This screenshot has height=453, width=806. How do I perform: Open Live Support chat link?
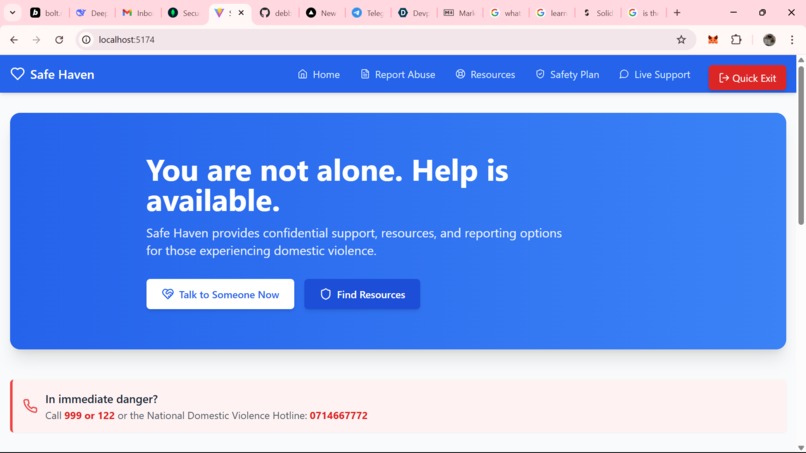(655, 75)
